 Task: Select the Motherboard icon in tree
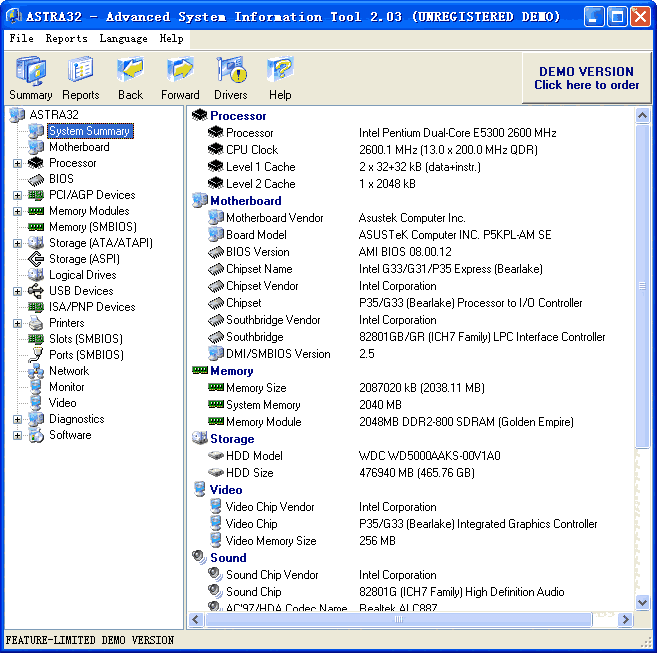tap(36, 147)
